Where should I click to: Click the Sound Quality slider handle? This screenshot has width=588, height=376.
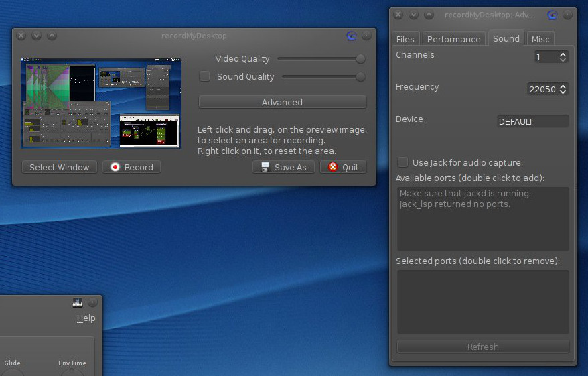pos(361,77)
